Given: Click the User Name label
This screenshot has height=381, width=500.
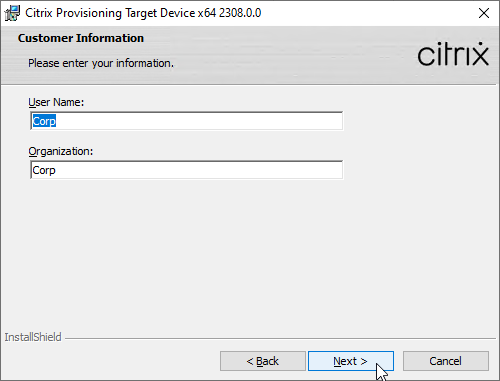Looking at the screenshot, I should (x=56, y=102).
